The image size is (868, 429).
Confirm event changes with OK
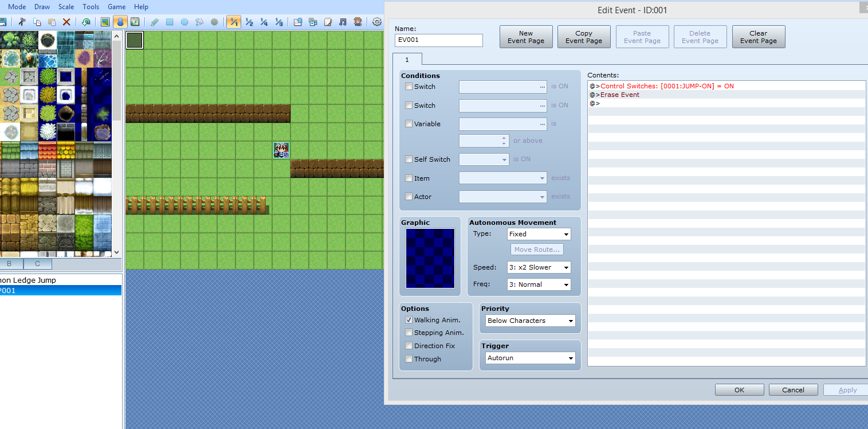[739, 389]
